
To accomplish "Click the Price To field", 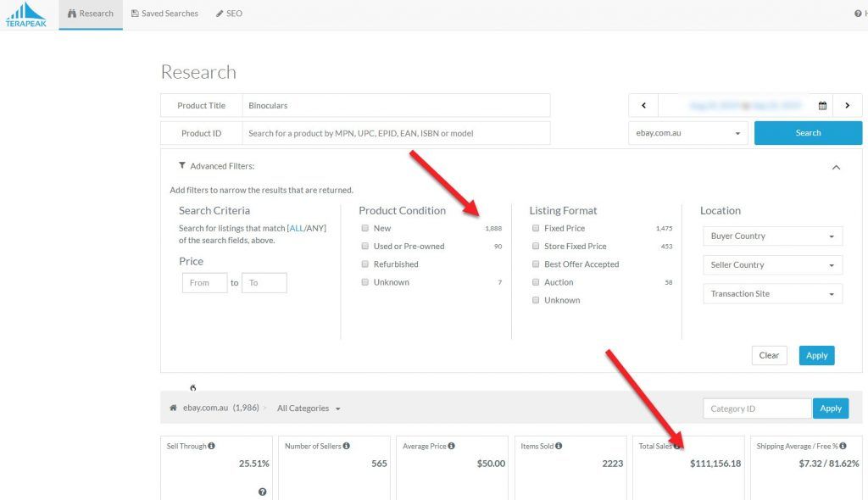I will click(x=264, y=283).
